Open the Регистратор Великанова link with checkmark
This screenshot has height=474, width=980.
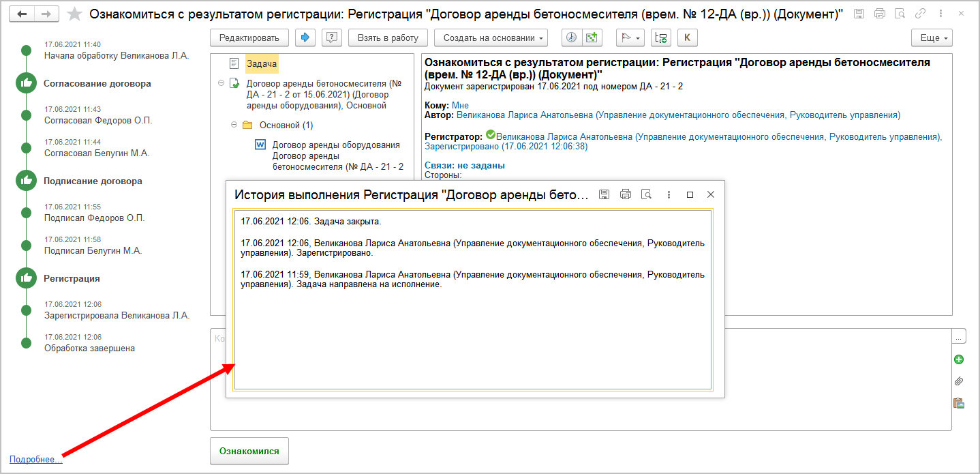683,141
